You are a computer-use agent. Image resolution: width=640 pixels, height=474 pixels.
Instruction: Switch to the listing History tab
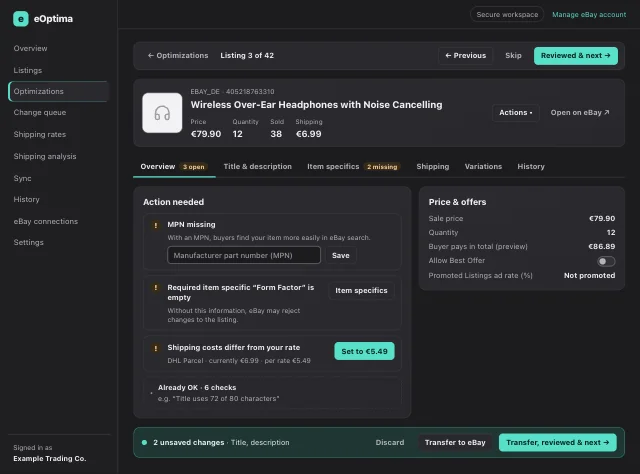coord(531,167)
